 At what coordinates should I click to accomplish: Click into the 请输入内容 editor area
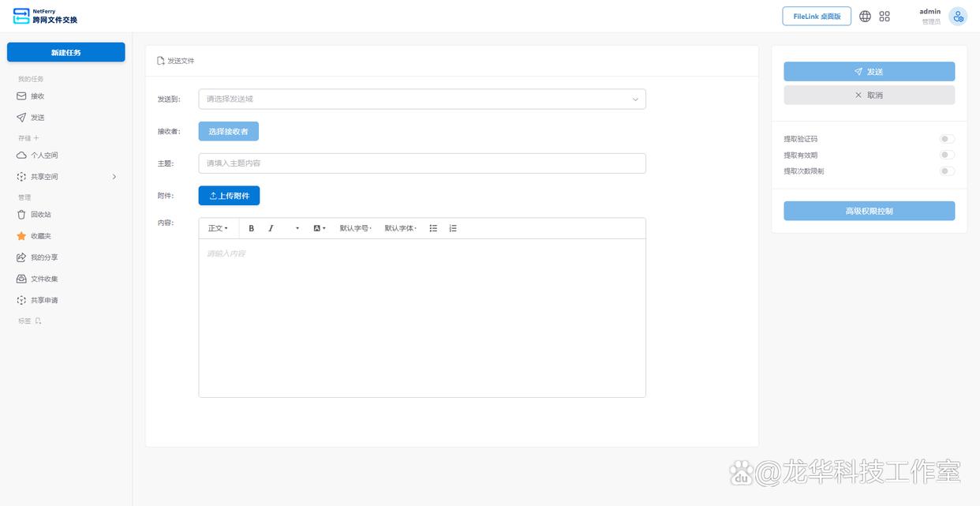point(422,317)
